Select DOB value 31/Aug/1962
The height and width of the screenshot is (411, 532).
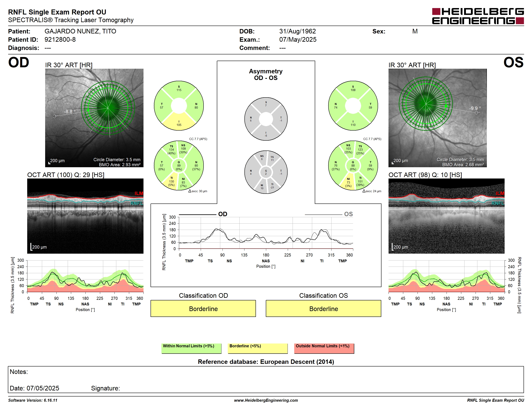pyautogui.click(x=297, y=31)
